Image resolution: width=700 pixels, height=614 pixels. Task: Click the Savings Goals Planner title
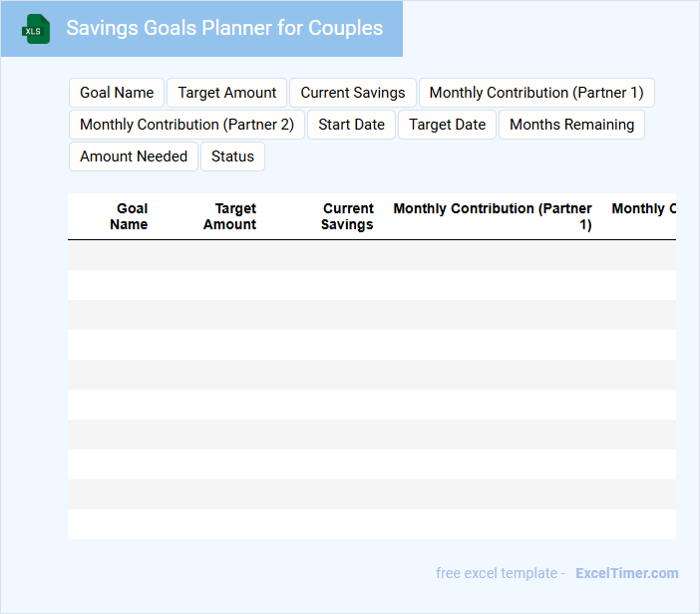(224, 28)
